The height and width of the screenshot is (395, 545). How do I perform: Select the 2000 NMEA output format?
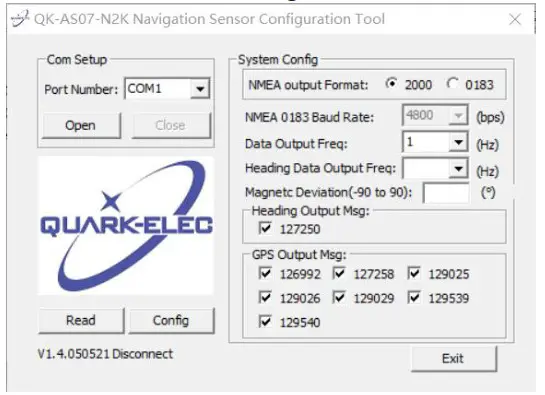tap(392, 84)
